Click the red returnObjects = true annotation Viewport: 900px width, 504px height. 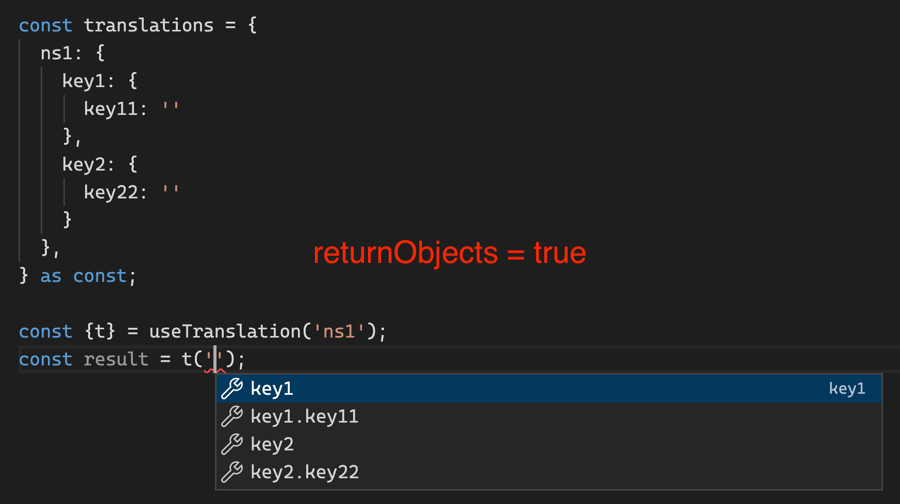(449, 254)
